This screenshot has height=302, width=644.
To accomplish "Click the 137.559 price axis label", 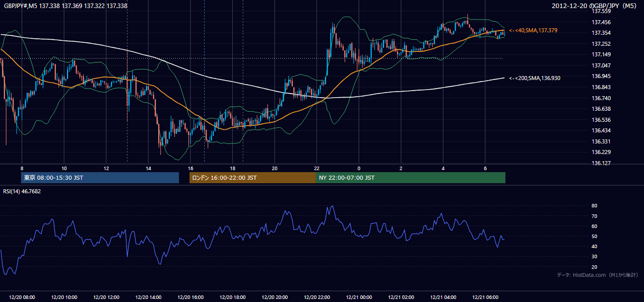I will click(601, 11).
